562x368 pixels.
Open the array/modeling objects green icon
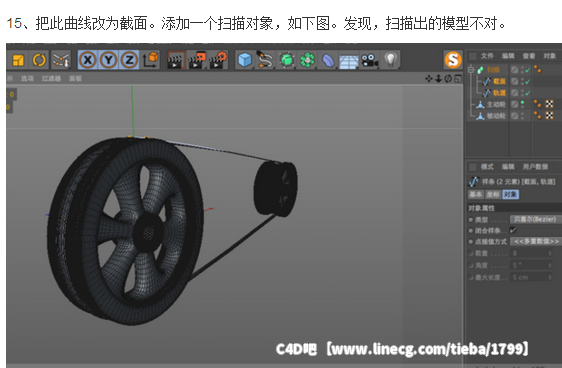[307, 60]
